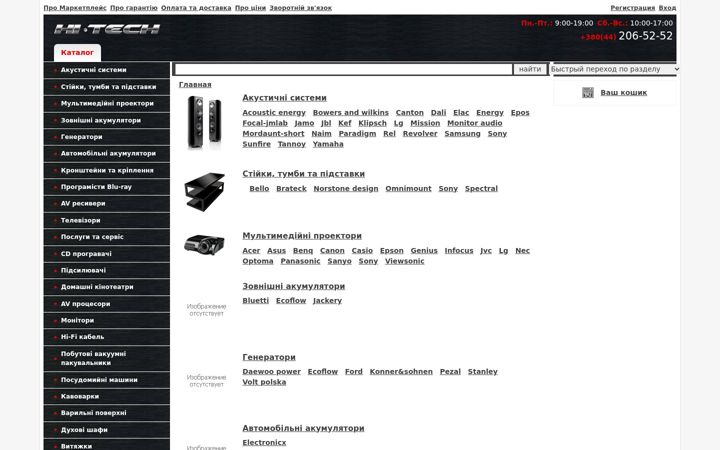Select Мультимедійні проектори in sidebar
The width and height of the screenshot is (720, 450).
tap(107, 103)
